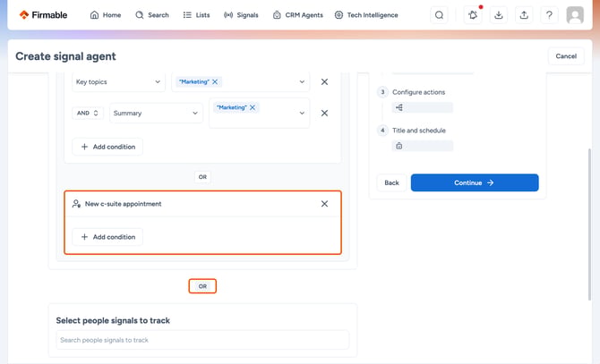
Task: Continue to the next step
Action: [x=475, y=182]
